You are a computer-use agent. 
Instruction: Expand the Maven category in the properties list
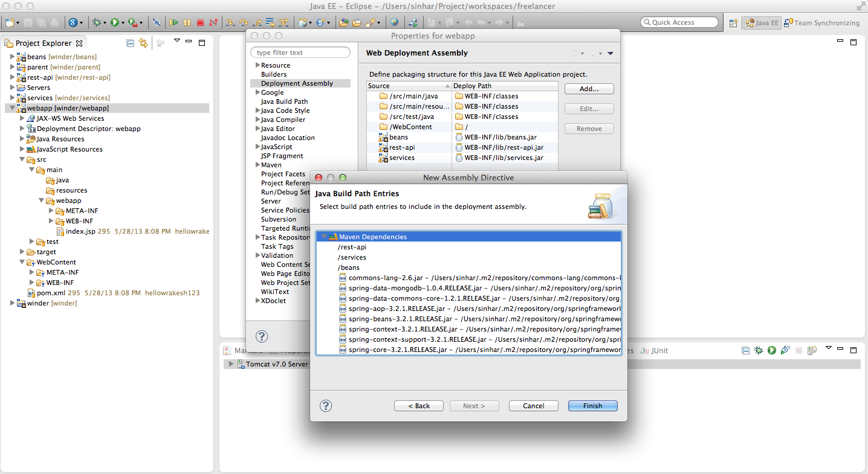pos(257,165)
